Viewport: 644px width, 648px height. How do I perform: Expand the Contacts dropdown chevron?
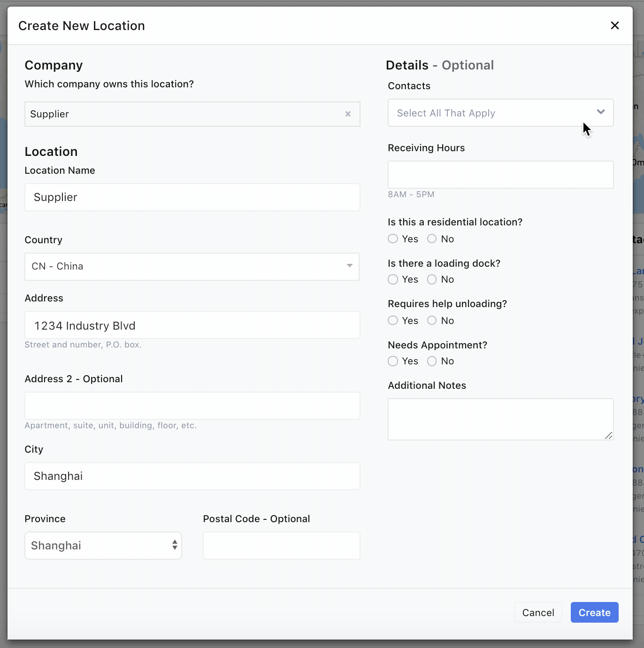(600, 112)
